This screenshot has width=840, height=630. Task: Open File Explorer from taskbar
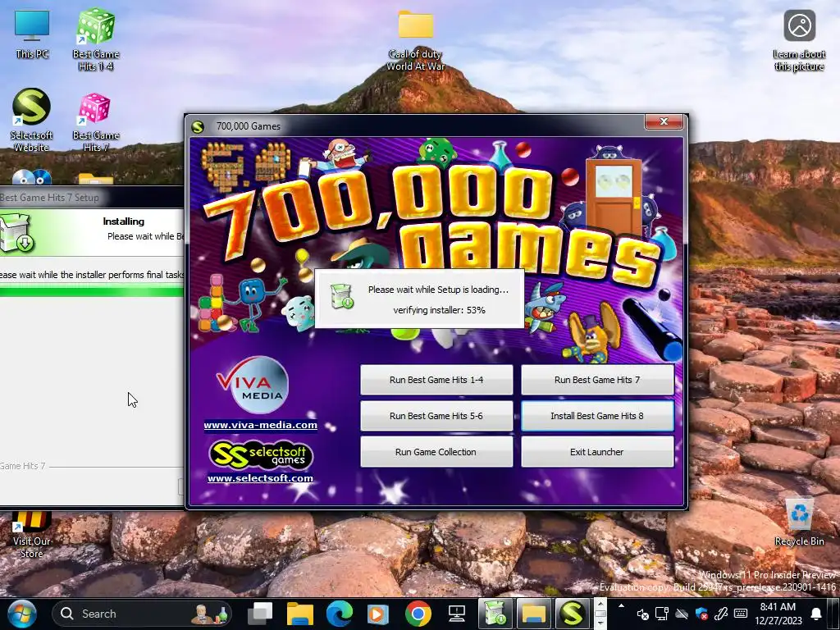(300, 614)
